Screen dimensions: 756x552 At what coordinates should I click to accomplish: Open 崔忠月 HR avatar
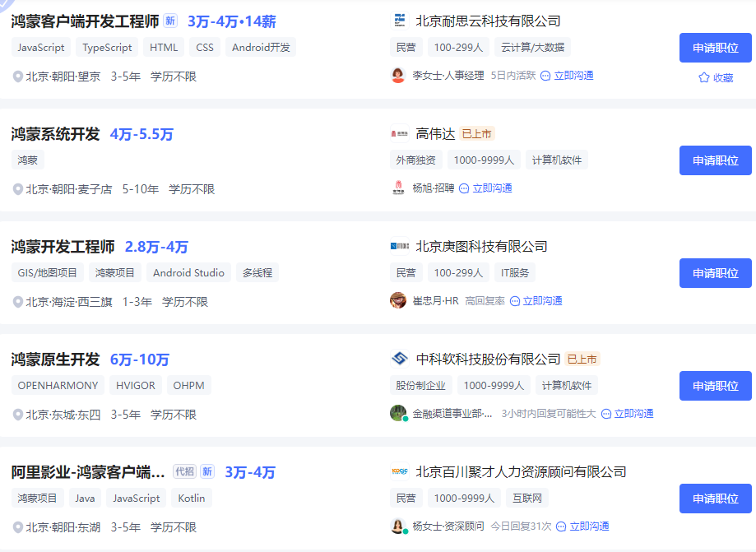tap(398, 301)
